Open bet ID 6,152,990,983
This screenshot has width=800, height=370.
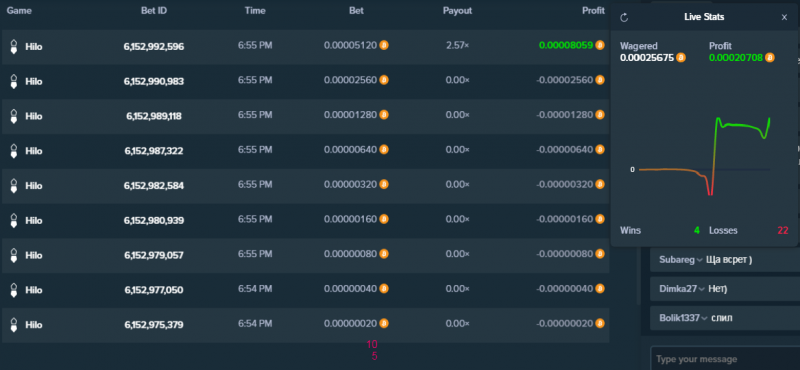(x=154, y=81)
